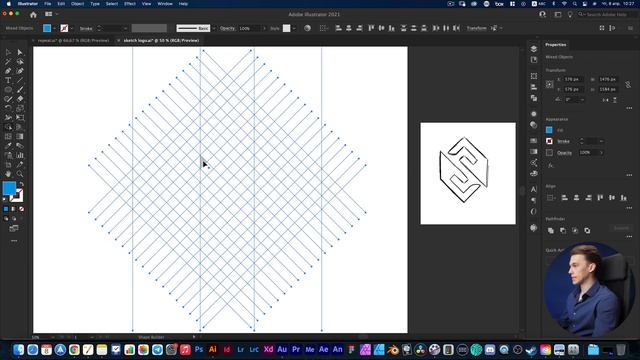Swap fill and stroke colors
Image resolution: width=640 pixels, height=360 pixels.
[x=22, y=184]
